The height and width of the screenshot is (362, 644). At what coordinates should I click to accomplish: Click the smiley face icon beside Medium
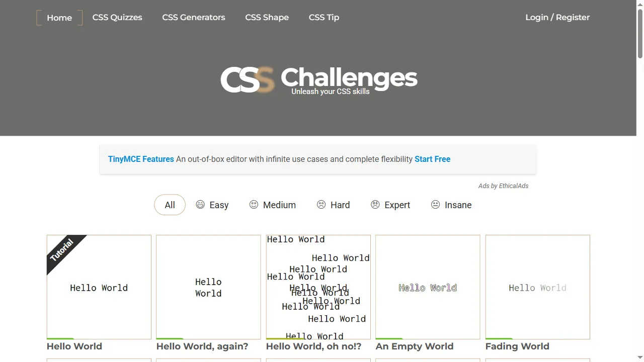(254, 205)
